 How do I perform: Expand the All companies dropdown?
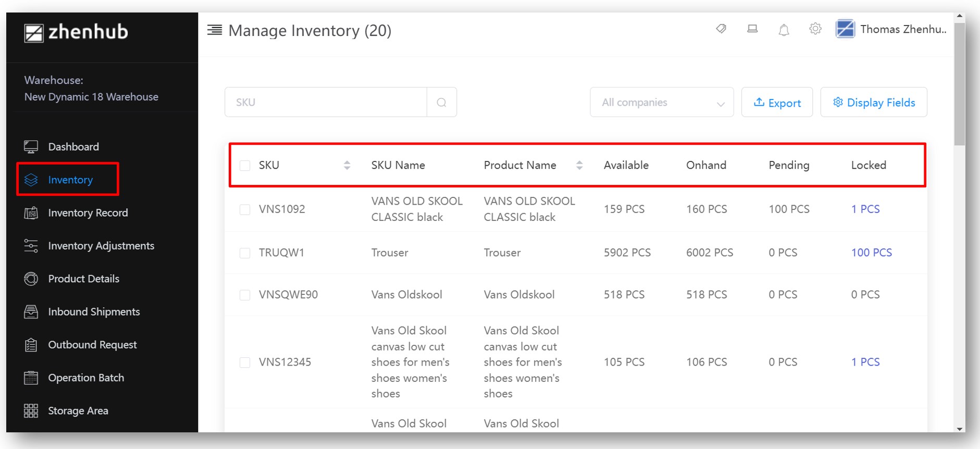point(662,103)
